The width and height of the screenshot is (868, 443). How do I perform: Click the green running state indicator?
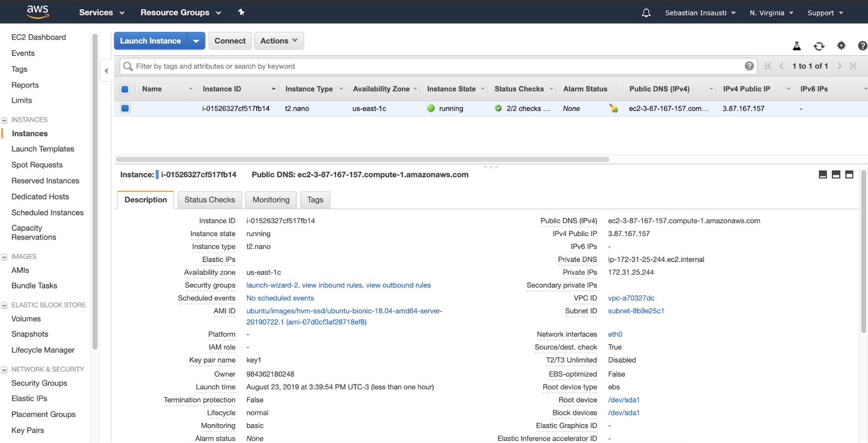tap(431, 108)
